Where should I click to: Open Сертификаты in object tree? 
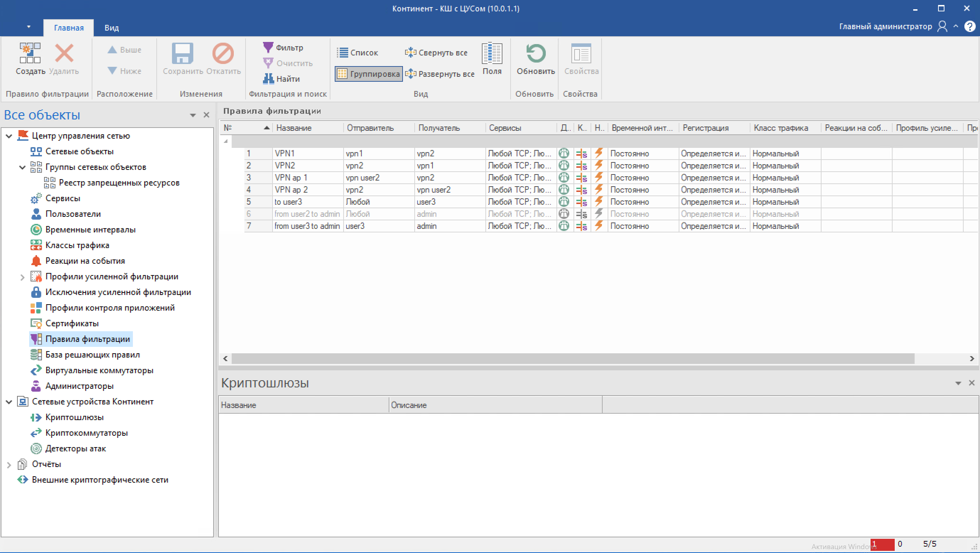point(72,323)
